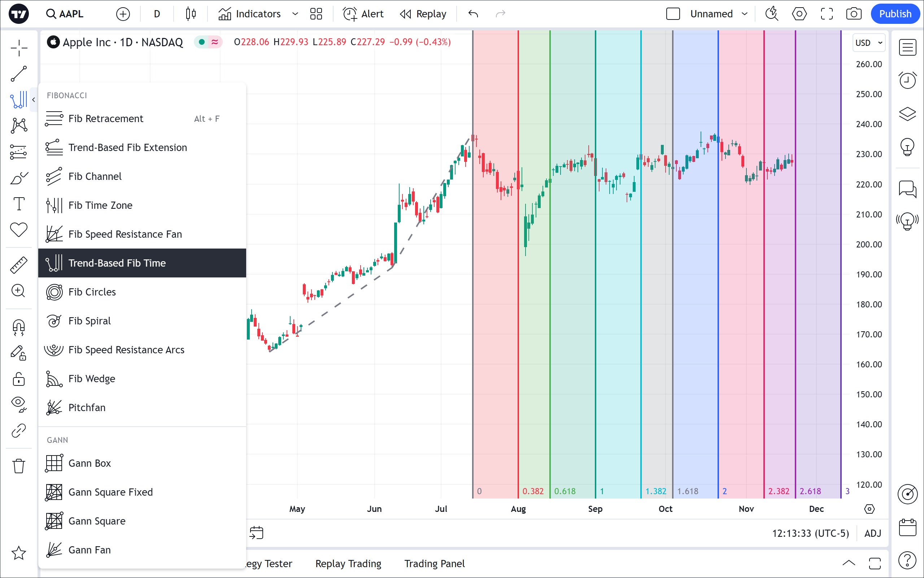
Task: Open the Unnamed layout dropdown
Action: tap(719, 14)
